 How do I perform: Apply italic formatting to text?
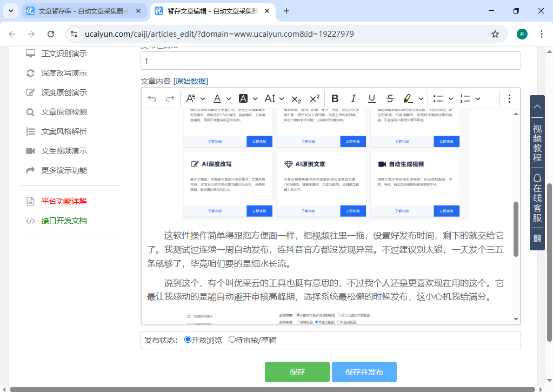[353, 98]
